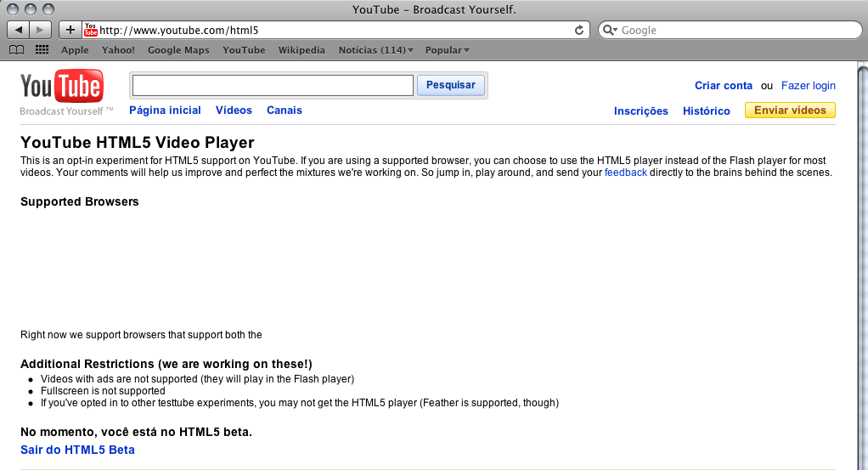Click the Criar conta link

(x=724, y=85)
